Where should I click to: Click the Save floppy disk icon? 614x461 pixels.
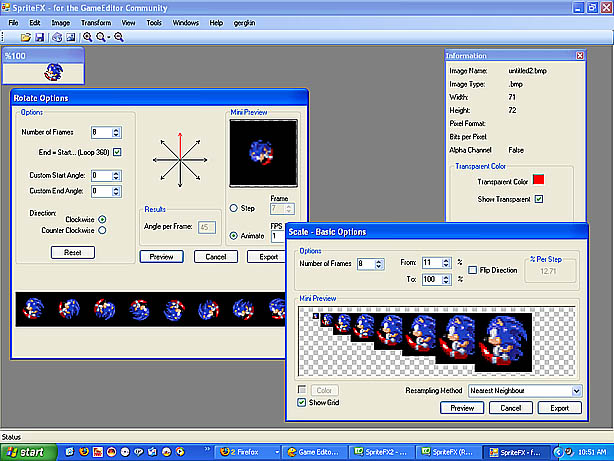40,37
